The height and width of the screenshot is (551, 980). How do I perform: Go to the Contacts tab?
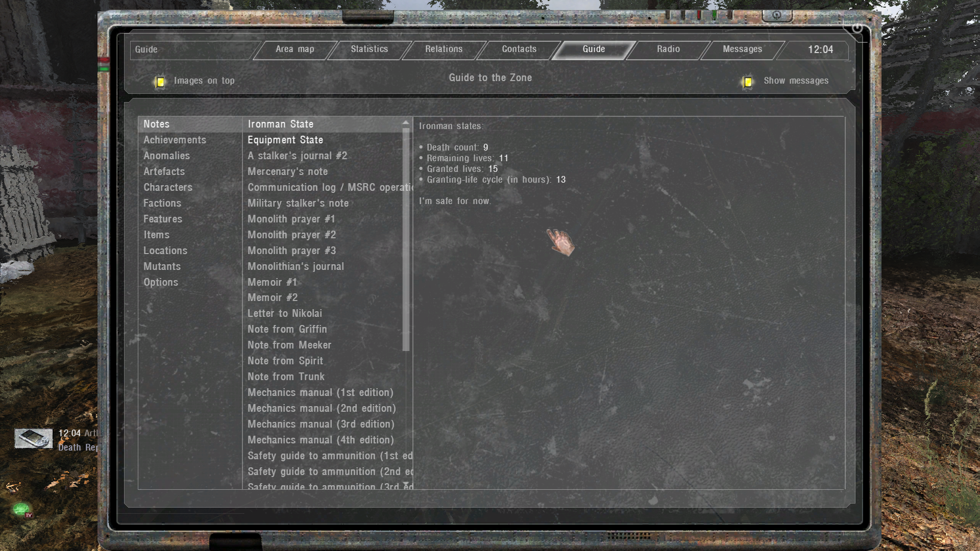tap(519, 49)
